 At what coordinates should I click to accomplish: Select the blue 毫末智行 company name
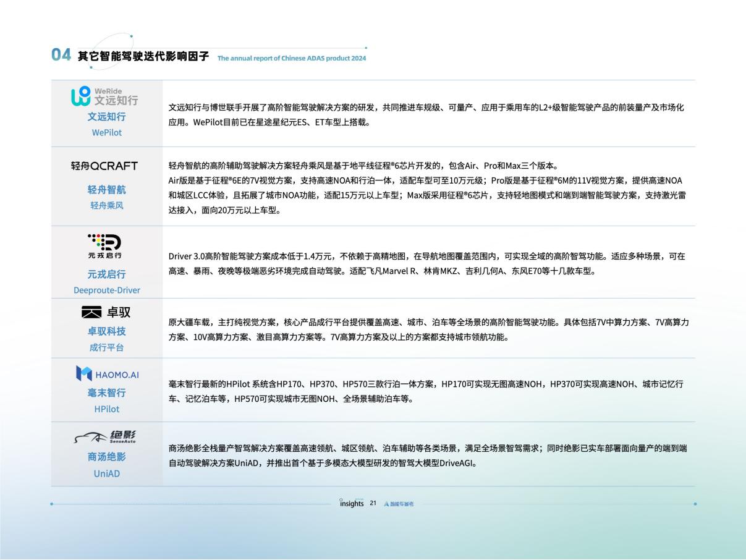106,393
